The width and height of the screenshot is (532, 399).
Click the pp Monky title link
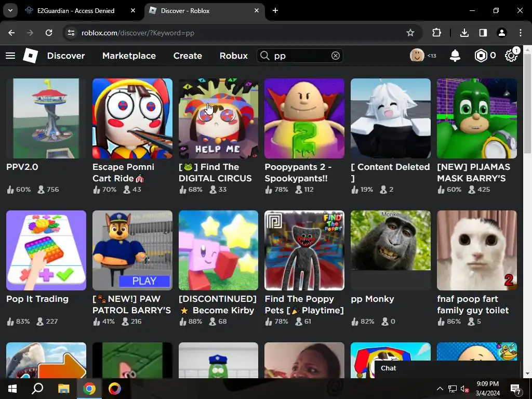(x=372, y=299)
